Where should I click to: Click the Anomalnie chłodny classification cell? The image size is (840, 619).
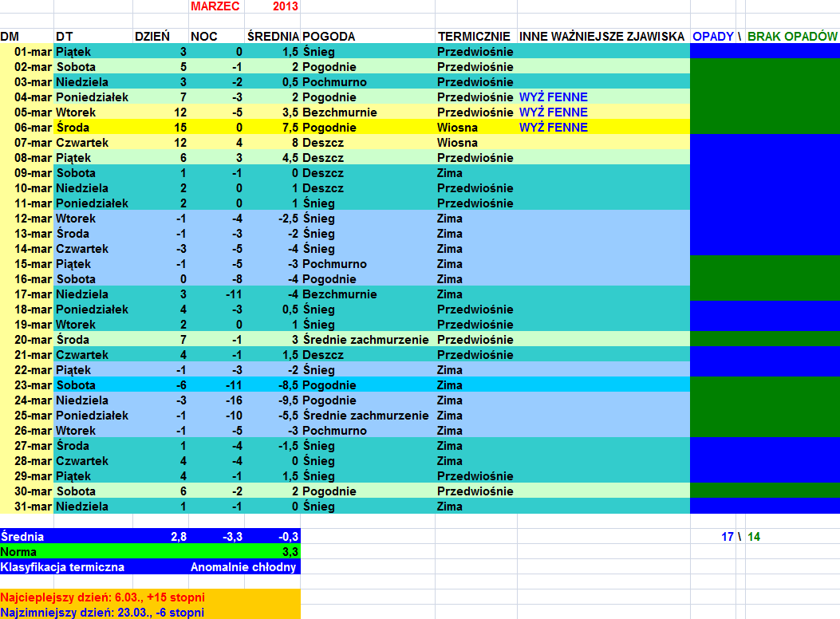click(243, 567)
